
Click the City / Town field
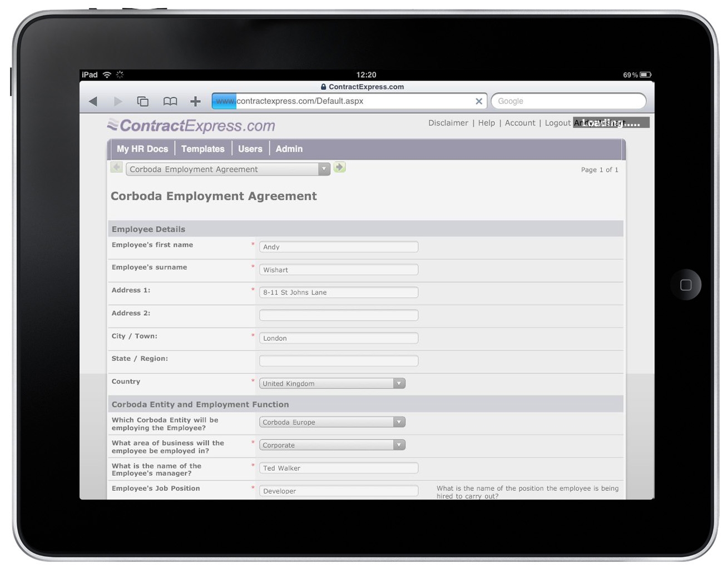pyautogui.click(x=339, y=338)
